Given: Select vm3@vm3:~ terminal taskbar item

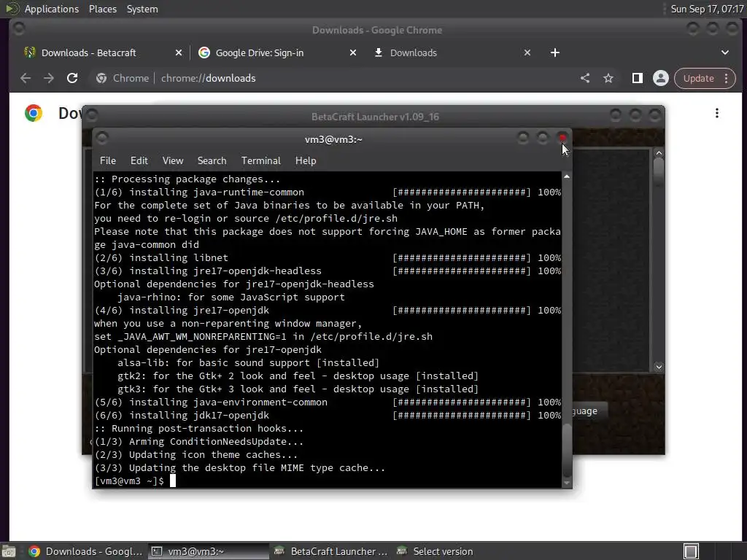Looking at the screenshot, I should pyautogui.click(x=208, y=551).
